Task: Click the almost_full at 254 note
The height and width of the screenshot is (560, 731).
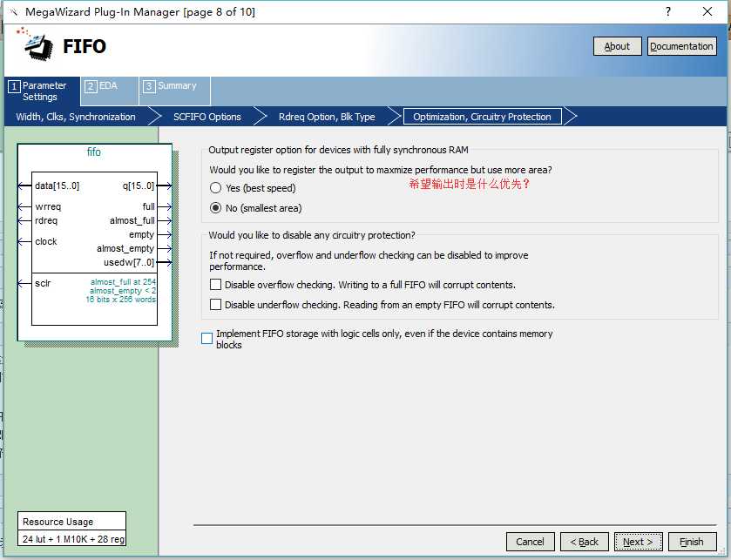Action: (x=123, y=282)
